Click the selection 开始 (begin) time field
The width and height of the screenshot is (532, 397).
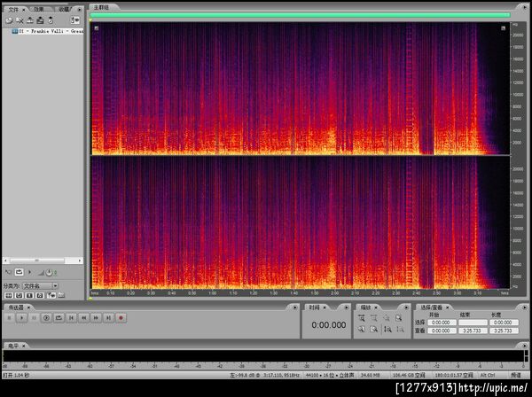point(442,323)
